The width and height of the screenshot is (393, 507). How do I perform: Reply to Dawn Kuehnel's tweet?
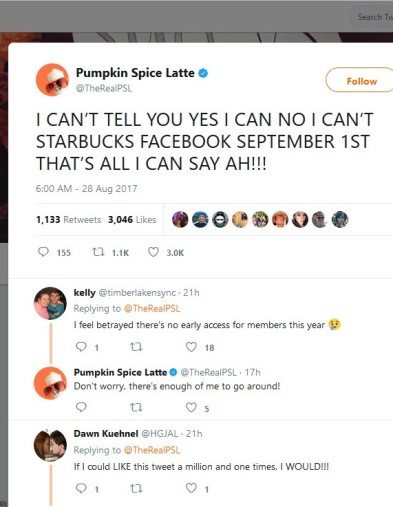(x=81, y=488)
